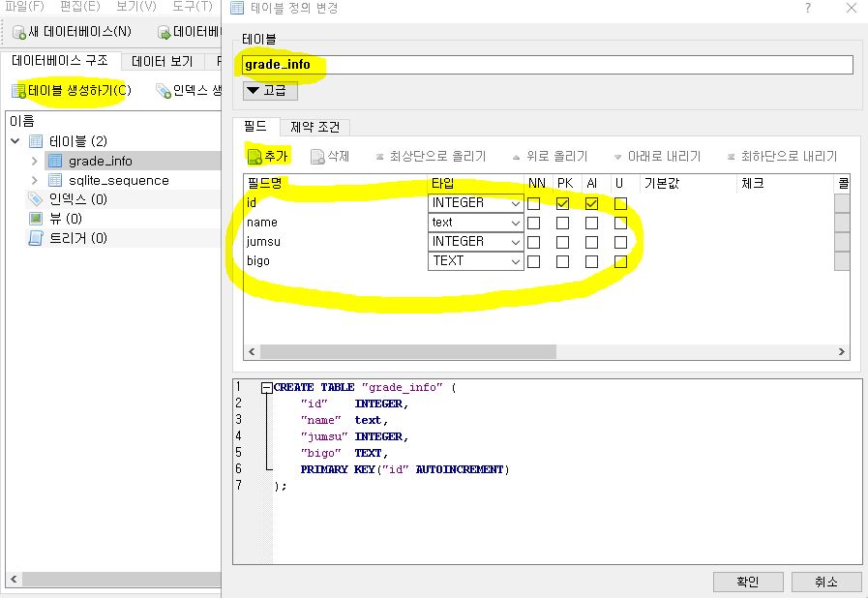
Task: Click the 아래로 내리기 (move down) icon
Action: tap(617, 158)
